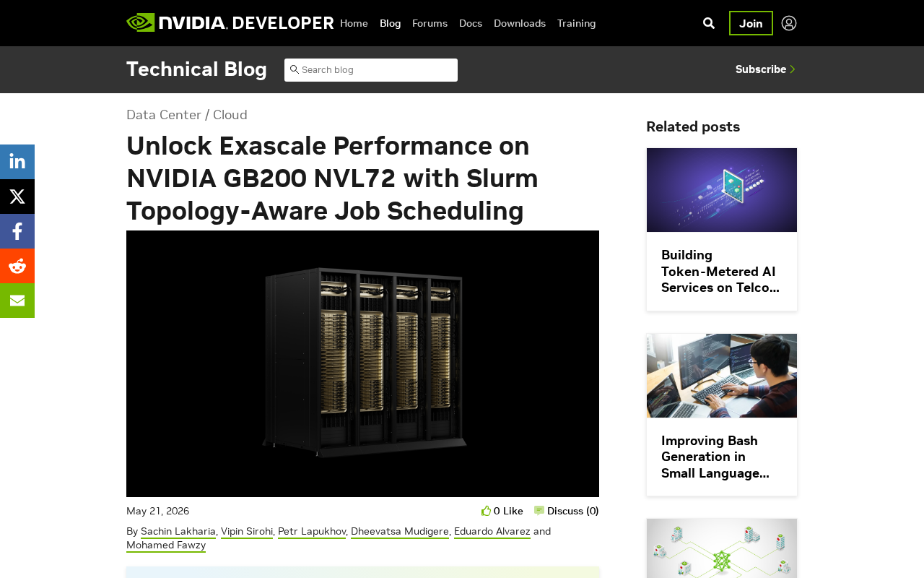Open 'Building Token-Metered AI Services' title

[720, 271]
